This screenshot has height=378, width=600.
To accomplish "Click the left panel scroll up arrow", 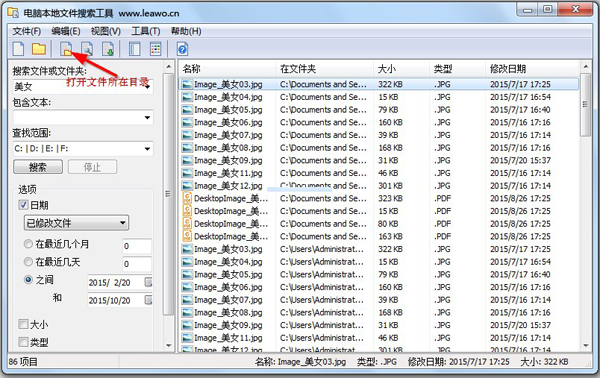I will [x=168, y=67].
